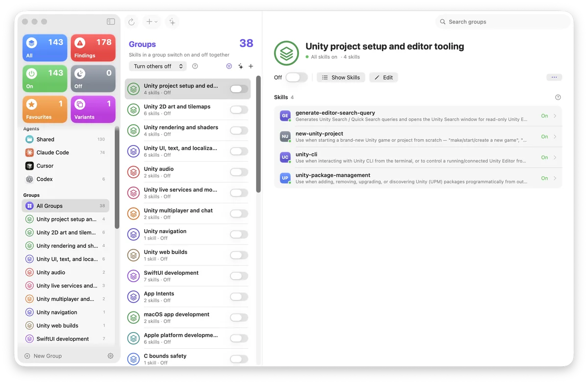The image size is (588, 384).
Task: Click On status of unity-cli skill
Action: pyautogui.click(x=544, y=157)
